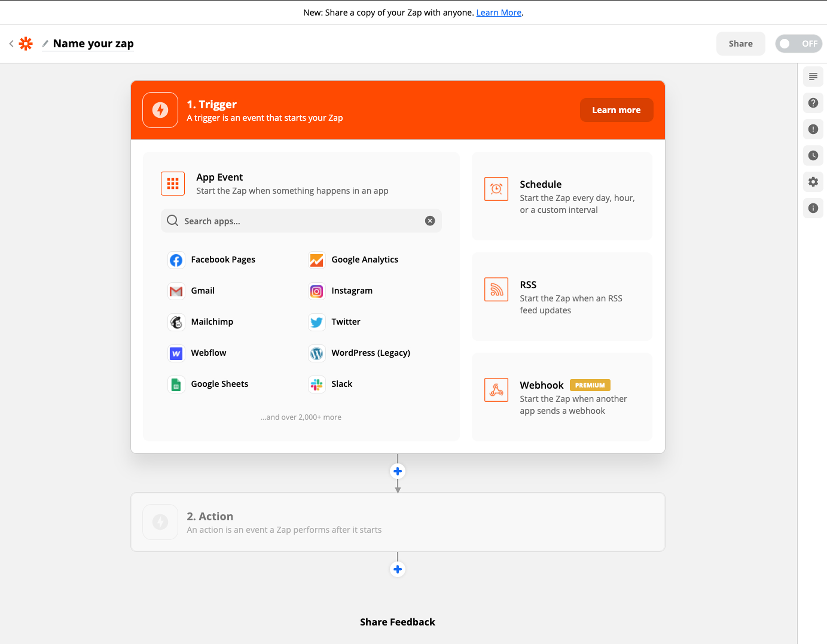
Task: Click the Action step lightning icon
Action: [x=160, y=522]
